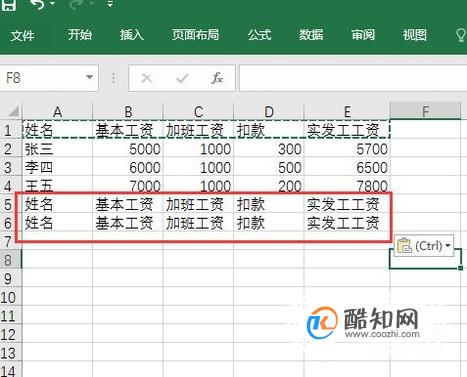Click the Redo arrow icon
467x377 pixels.
[x=77, y=4]
